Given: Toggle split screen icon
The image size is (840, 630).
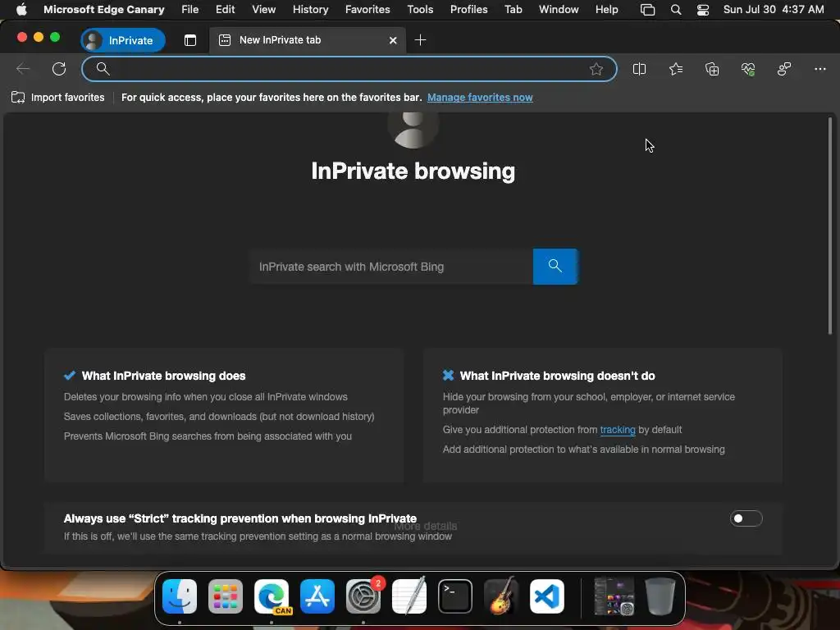Looking at the screenshot, I should [x=639, y=69].
